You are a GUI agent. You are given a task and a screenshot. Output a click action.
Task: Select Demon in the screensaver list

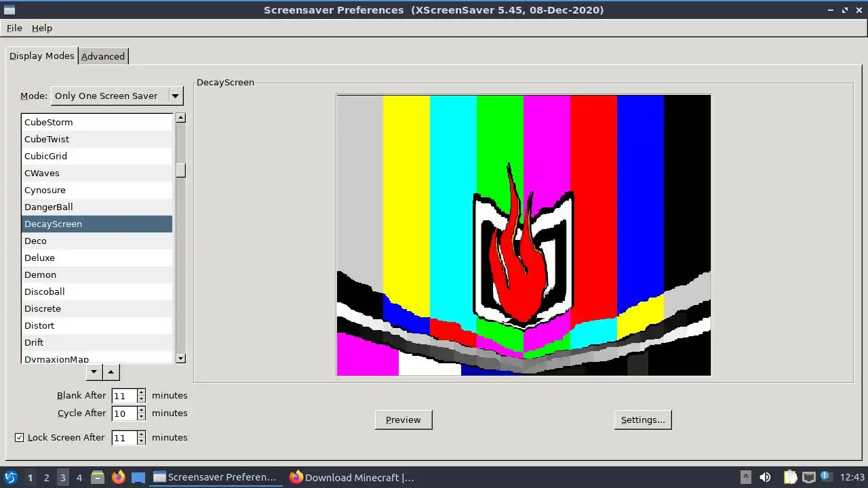[97, 274]
